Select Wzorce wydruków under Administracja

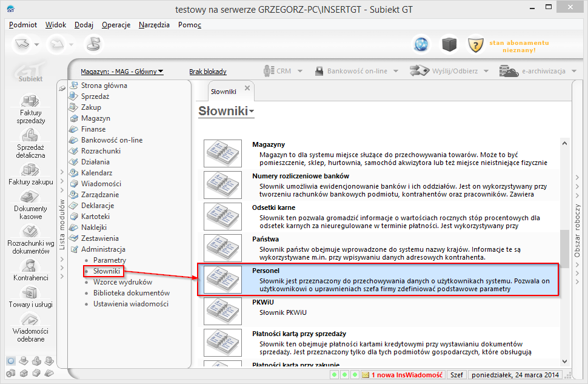(x=122, y=282)
